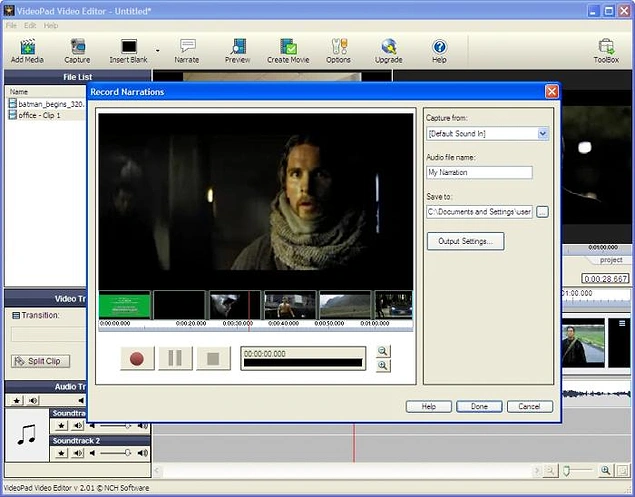Select batman_begins_320 in the File List
This screenshot has height=497, width=635.
pos(47,104)
